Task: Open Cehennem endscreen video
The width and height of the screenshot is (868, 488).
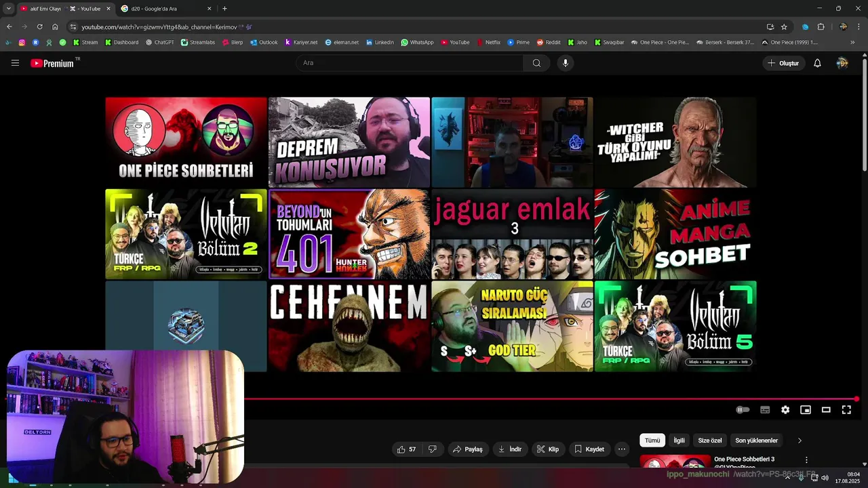Action: [x=349, y=326]
